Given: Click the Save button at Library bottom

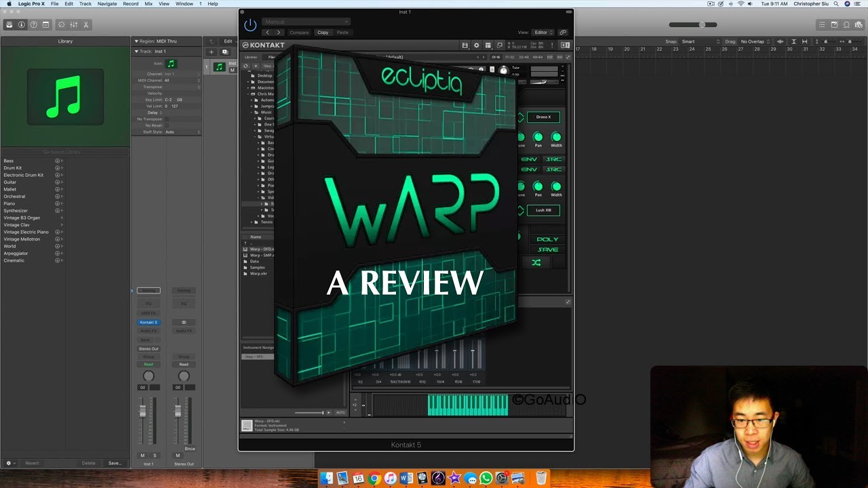Looking at the screenshot, I should [x=115, y=463].
